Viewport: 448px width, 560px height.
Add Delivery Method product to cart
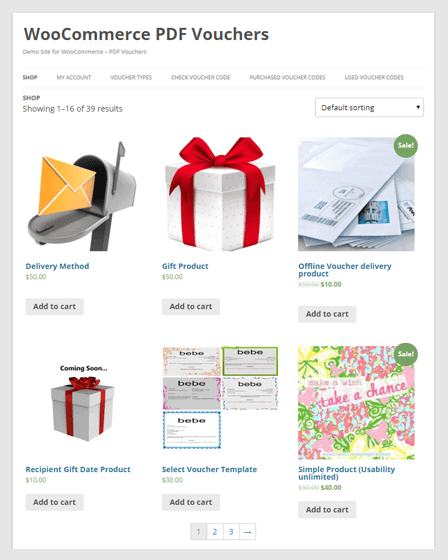[x=55, y=306]
